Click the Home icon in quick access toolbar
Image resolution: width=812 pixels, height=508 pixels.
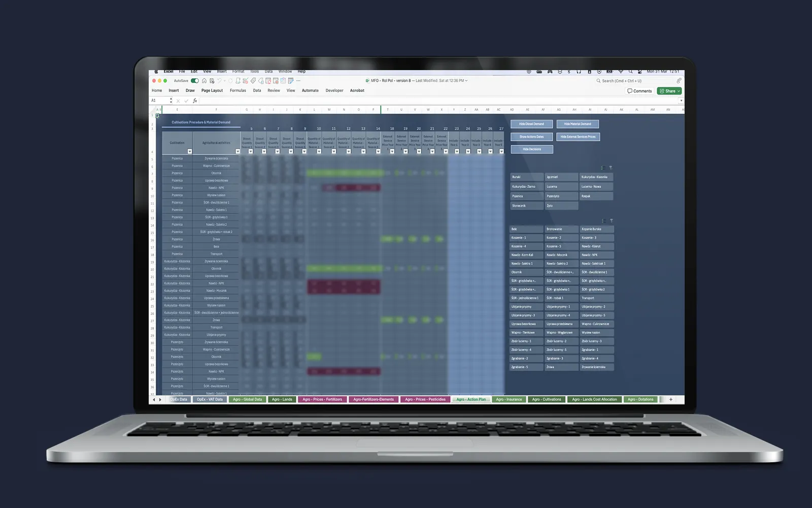[205, 81]
